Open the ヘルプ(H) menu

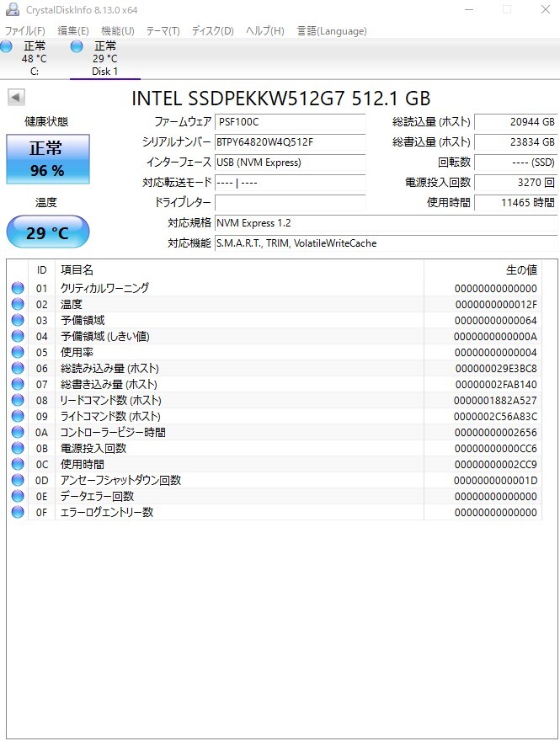click(x=265, y=30)
